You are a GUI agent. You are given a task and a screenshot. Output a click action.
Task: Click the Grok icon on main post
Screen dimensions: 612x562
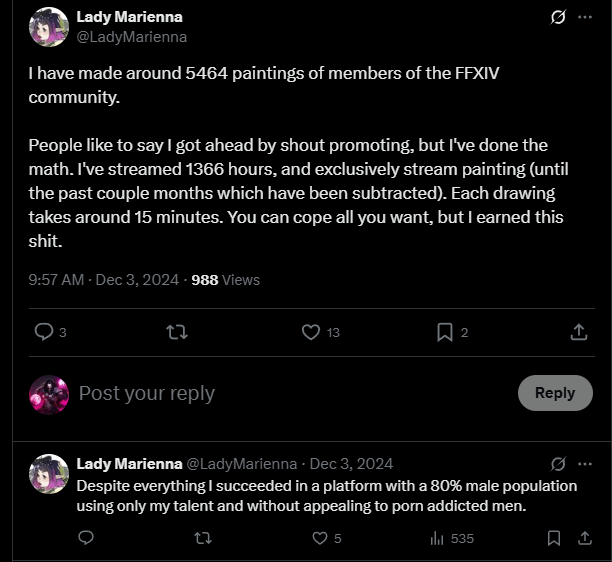click(x=559, y=18)
